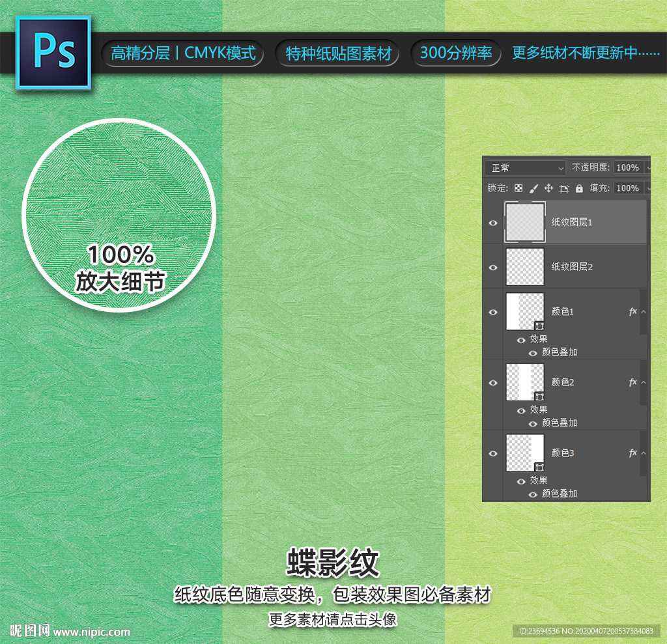Click the 蝶影纹 title text

pos(333,563)
